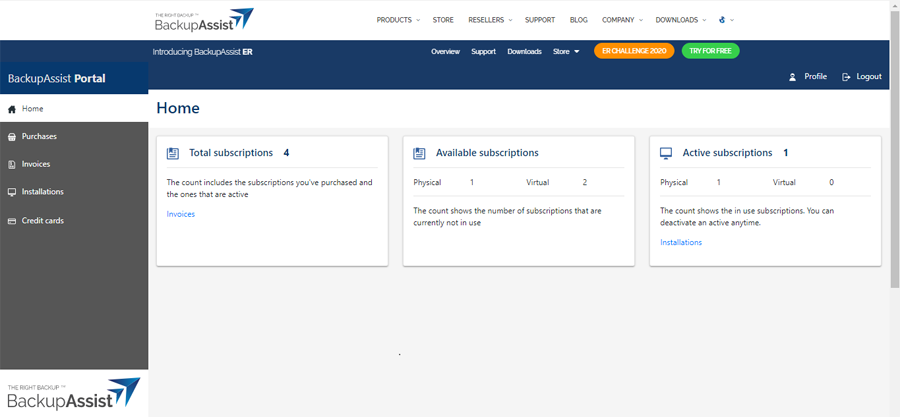The height and width of the screenshot is (417, 900).
Task: Click 'Physical' in Available subscriptions card
Action: 427,182
